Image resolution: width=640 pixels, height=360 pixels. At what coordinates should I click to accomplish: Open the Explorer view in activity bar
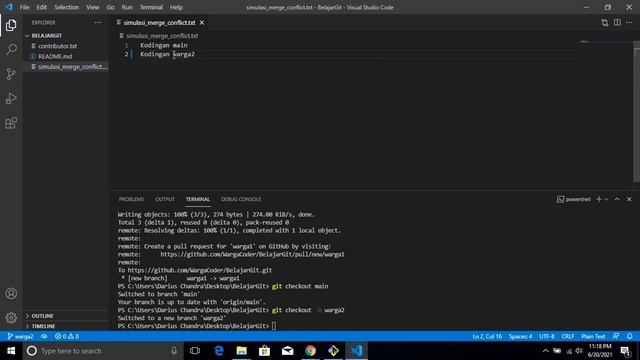pos(11,25)
